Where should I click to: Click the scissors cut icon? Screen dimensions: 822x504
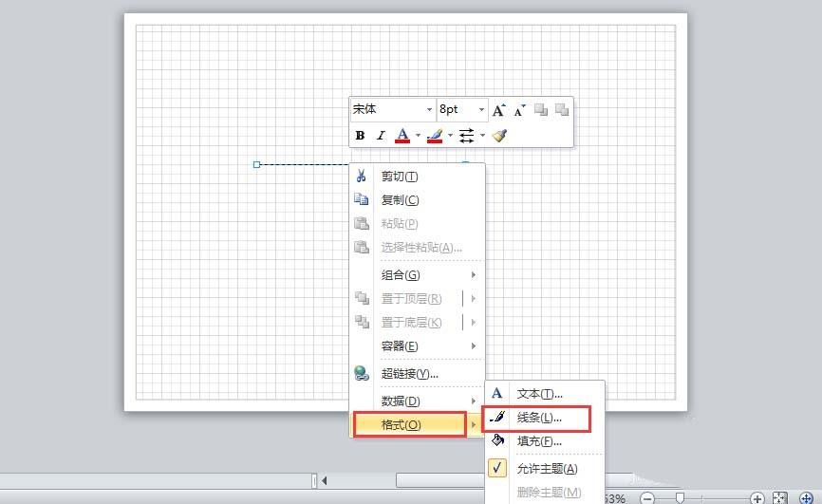(361, 176)
